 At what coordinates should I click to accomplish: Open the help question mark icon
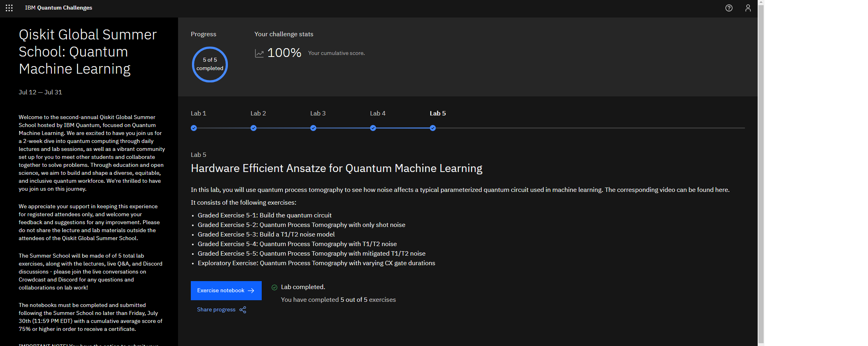729,8
